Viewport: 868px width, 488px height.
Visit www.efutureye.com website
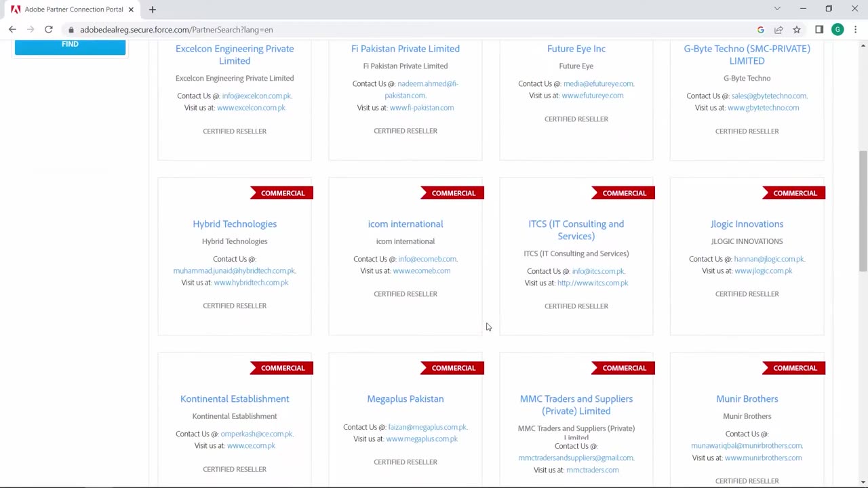tap(593, 96)
